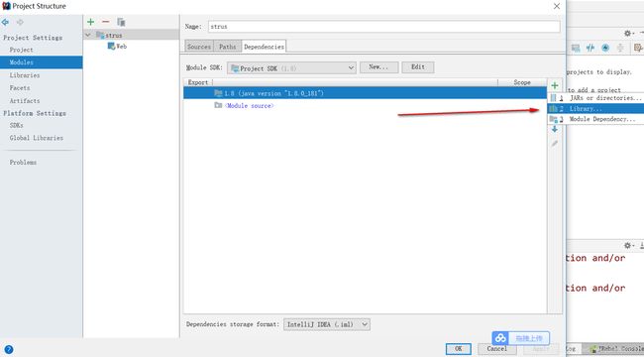The width and height of the screenshot is (644, 357).
Task: Select the '<Module source>' dependency row
Action: click(x=366, y=106)
